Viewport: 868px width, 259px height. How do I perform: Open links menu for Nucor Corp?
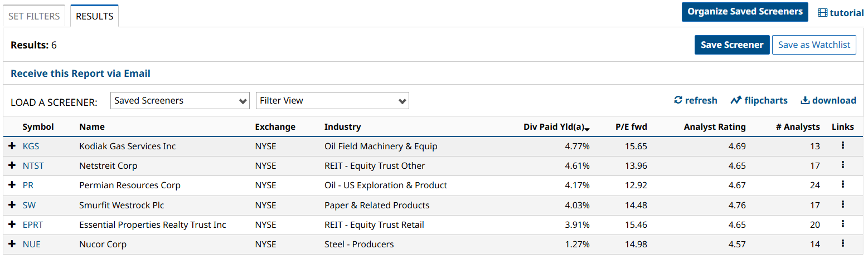click(x=842, y=243)
